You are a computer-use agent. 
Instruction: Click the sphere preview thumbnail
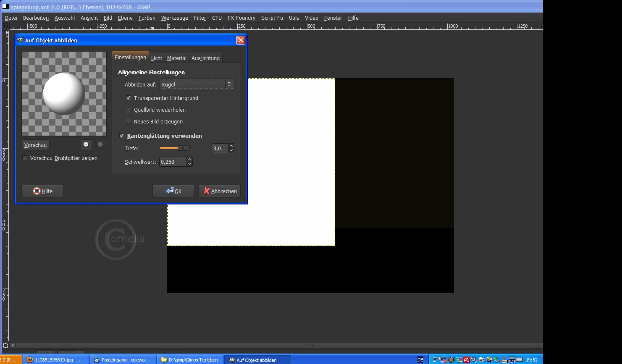64,94
